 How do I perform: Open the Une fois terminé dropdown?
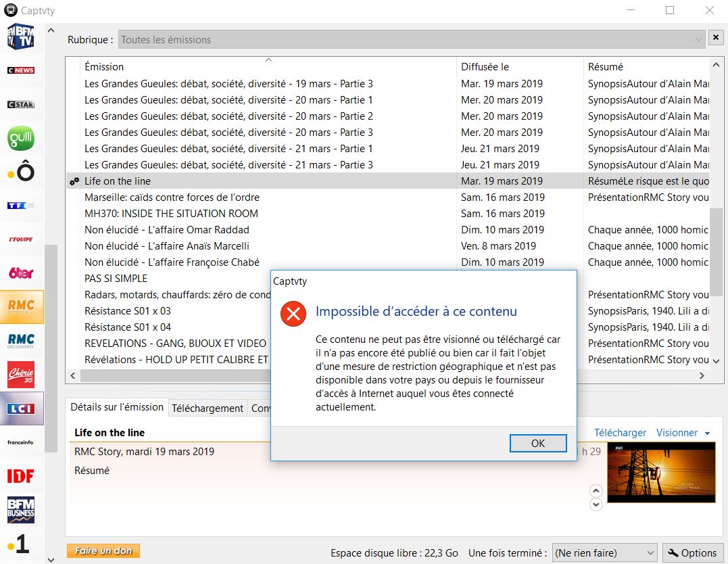pyautogui.click(x=604, y=553)
